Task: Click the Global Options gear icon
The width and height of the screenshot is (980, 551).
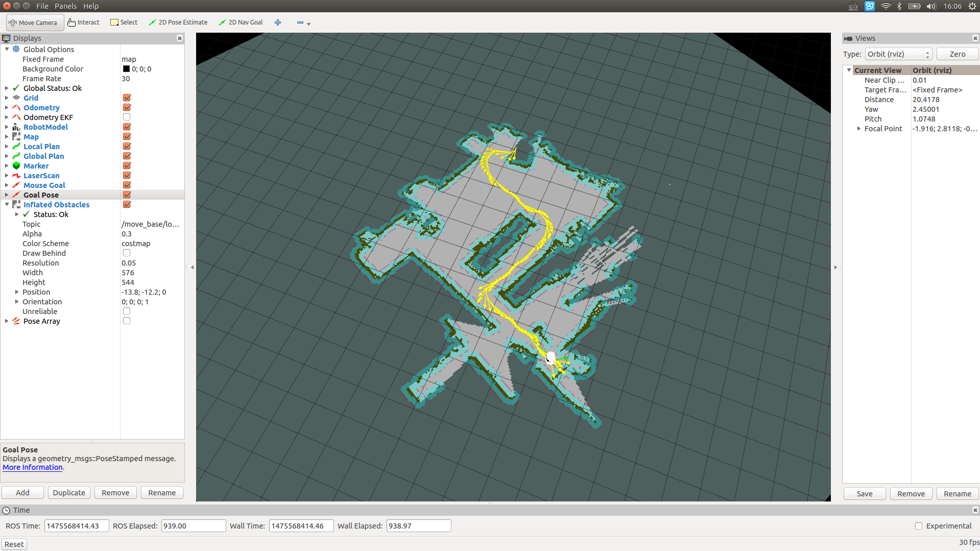Action: click(16, 49)
